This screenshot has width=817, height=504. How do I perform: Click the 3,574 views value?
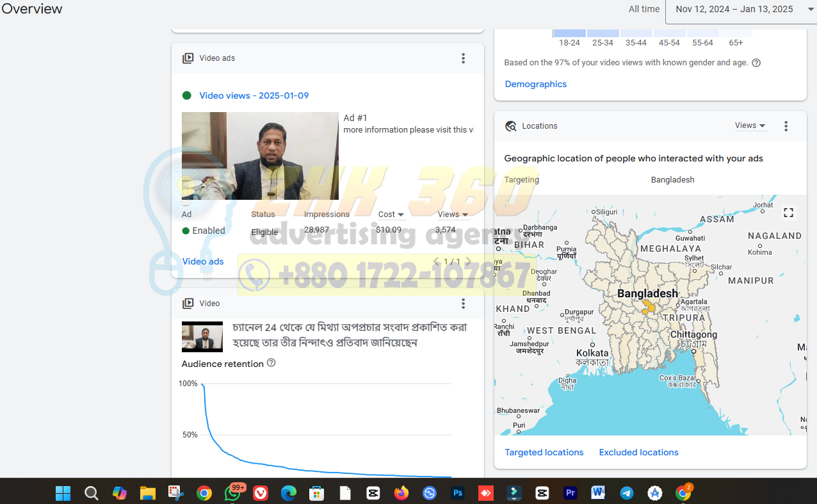446,229
